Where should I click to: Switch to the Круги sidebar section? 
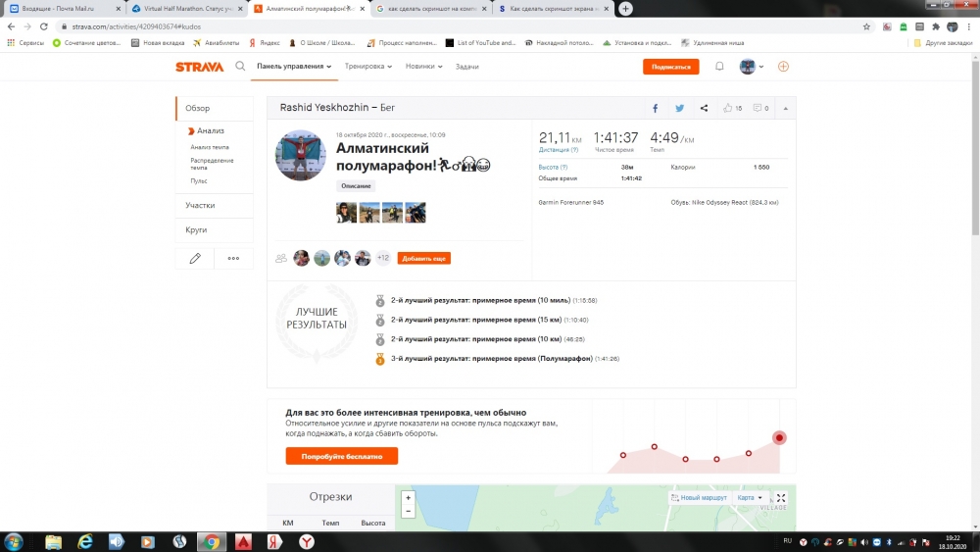click(197, 229)
